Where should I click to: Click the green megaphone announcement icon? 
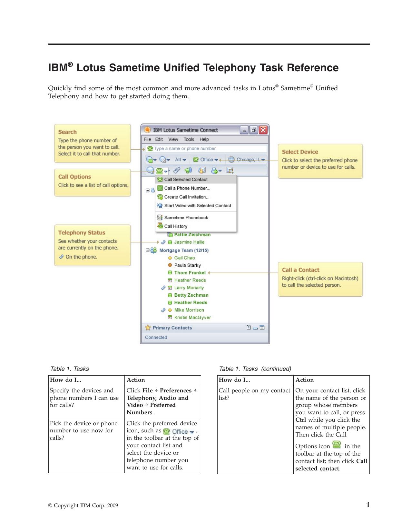[189, 170]
